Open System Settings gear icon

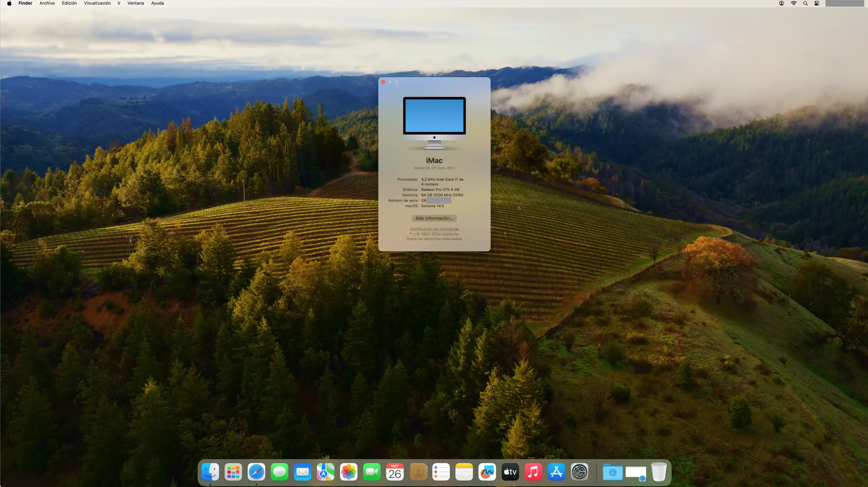click(579, 472)
